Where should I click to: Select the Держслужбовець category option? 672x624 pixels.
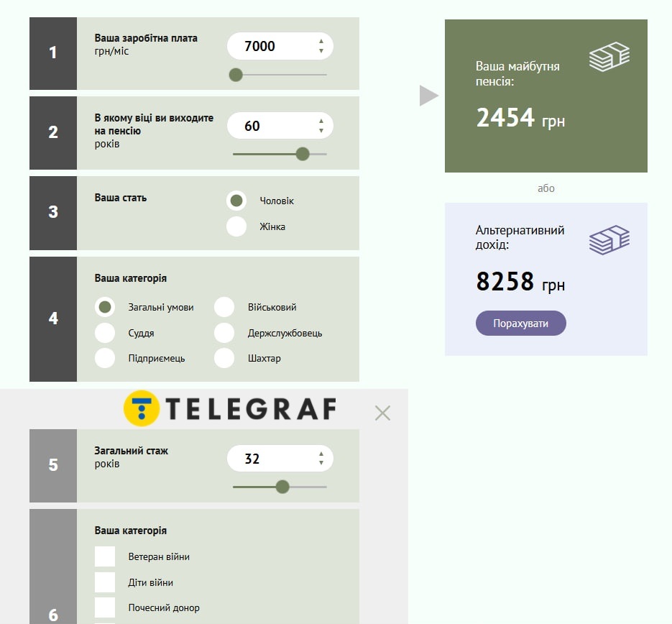[x=224, y=333]
